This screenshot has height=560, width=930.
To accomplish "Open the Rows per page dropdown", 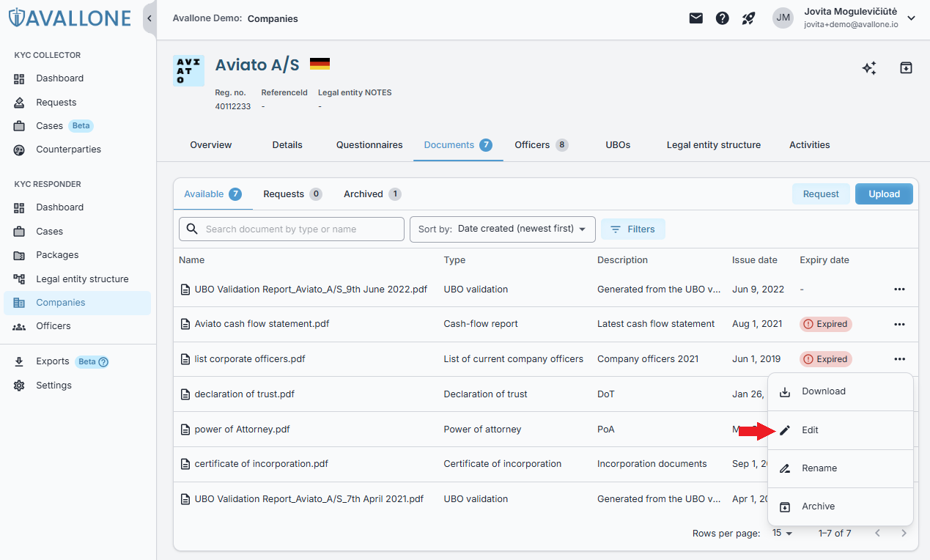I will (783, 534).
